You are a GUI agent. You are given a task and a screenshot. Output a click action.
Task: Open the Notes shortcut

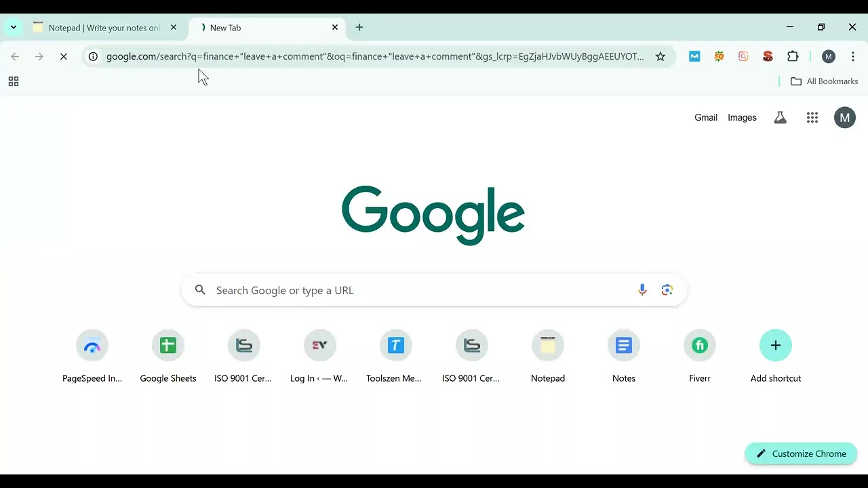point(624,357)
